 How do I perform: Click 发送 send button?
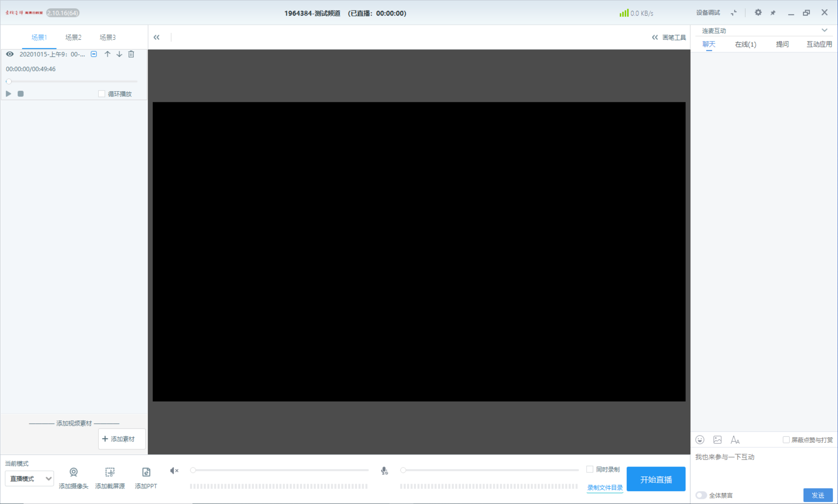(818, 495)
